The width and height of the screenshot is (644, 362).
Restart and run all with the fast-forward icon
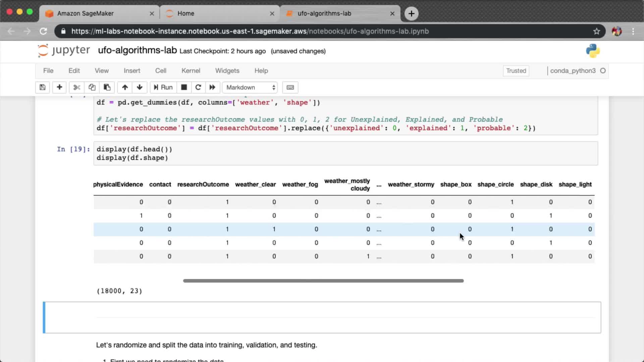click(212, 87)
